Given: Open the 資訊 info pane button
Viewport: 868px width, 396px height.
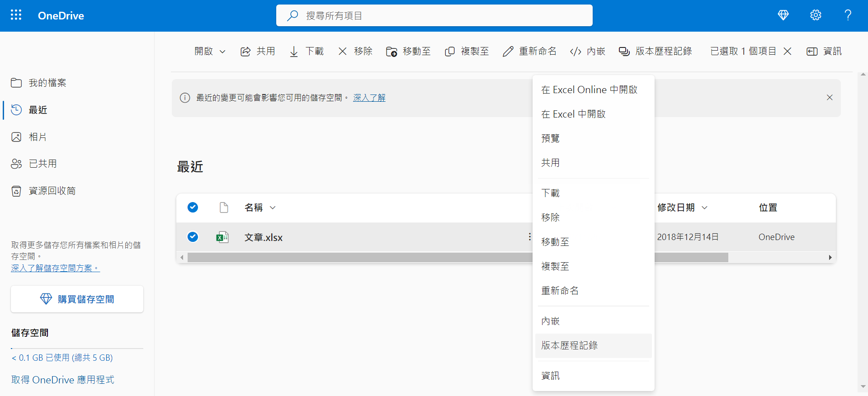Looking at the screenshot, I should click(824, 52).
